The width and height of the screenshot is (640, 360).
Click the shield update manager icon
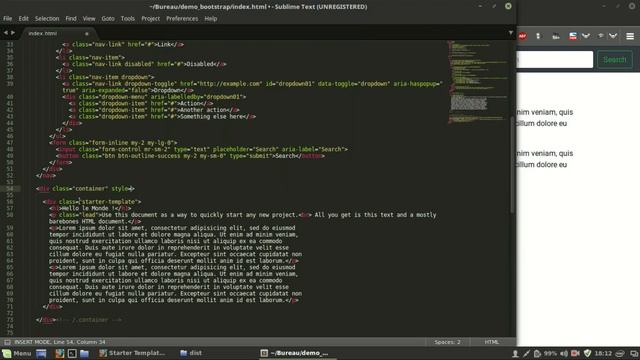(587, 353)
